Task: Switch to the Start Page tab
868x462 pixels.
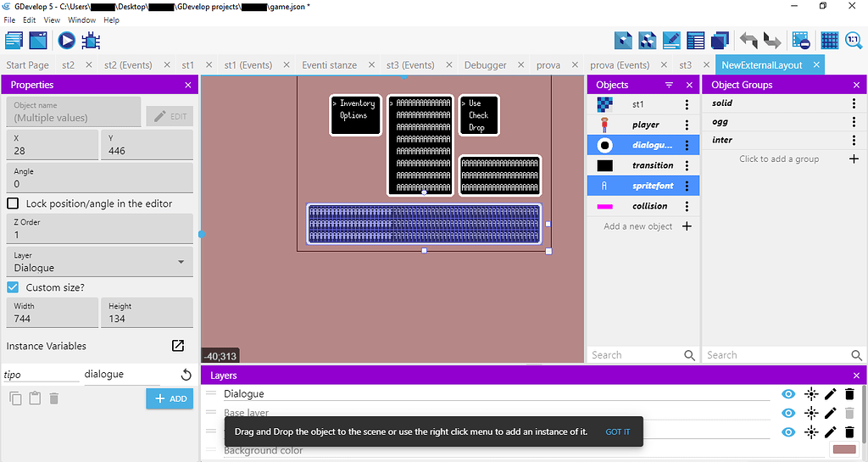Action: (x=28, y=64)
